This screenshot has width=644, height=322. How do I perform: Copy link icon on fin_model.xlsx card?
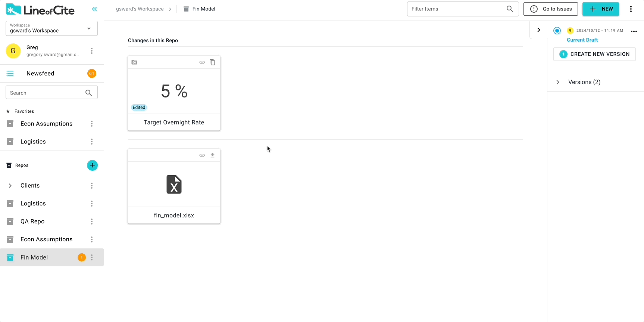tap(202, 155)
